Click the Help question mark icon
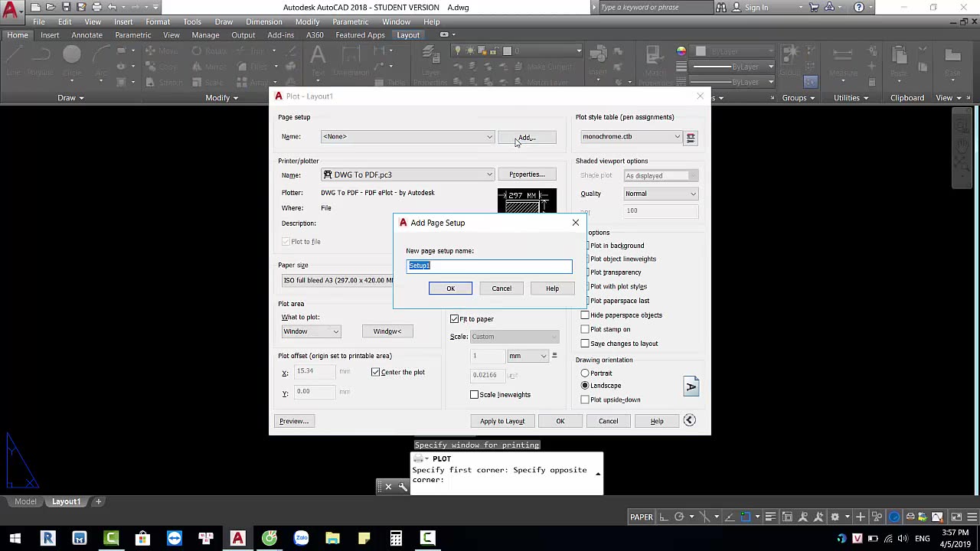This screenshot has width=980, height=551. [x=859, y=7]
